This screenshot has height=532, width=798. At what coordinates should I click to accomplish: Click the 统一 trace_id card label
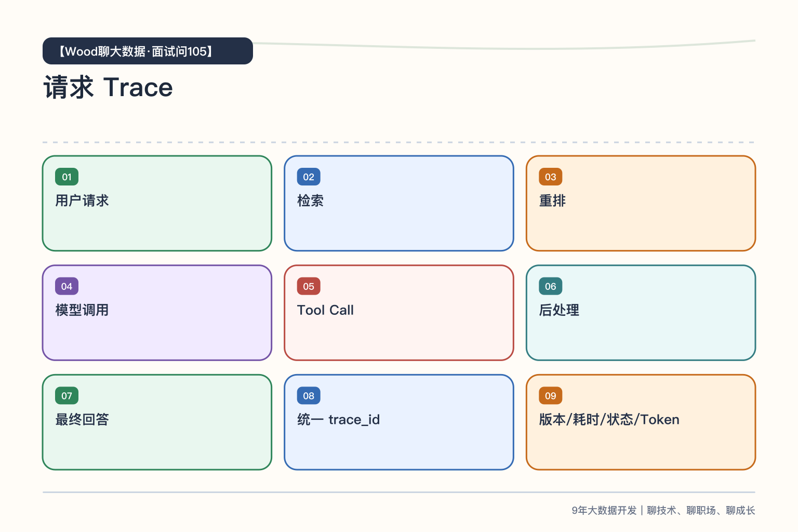(x=338, y=420)
